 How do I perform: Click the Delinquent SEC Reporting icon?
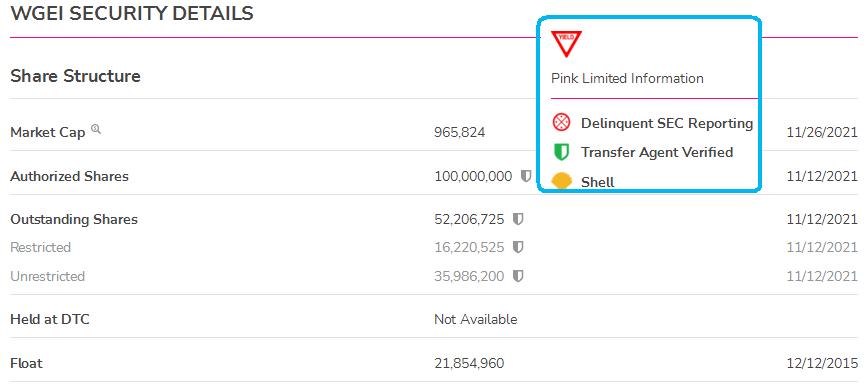point(561,123)
